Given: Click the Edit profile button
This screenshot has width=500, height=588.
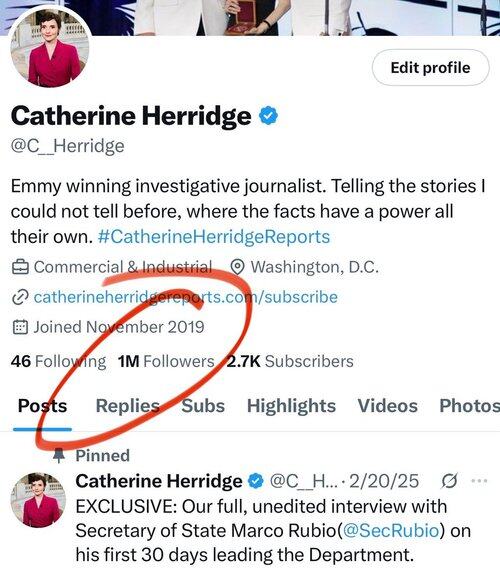Looking at the screenshot, I should [431, 68].
